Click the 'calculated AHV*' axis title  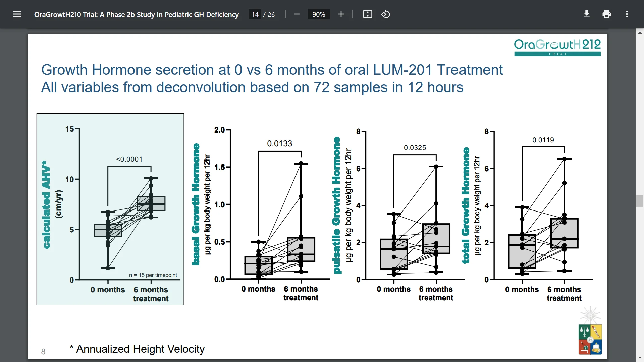point(46,204)
